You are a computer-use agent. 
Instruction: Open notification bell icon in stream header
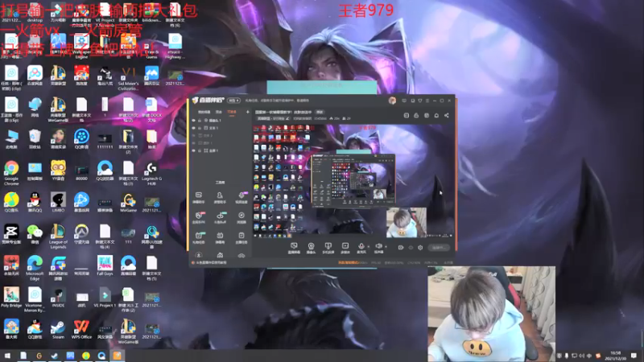[x=436, y=116]
